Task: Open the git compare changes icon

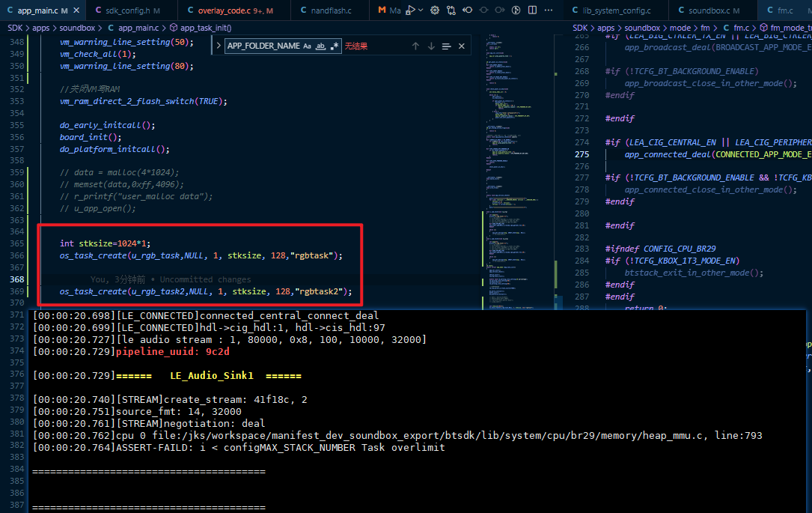Action: coord(451,10)
